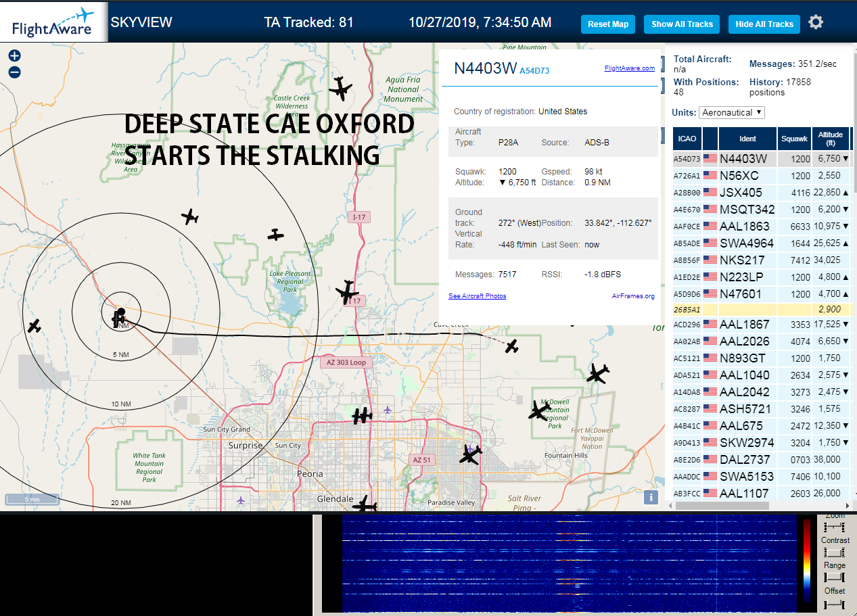857x616 pixels.
Task: Select aircraft near Castle Creek Wilderness
Action: (x=341, y=88)
